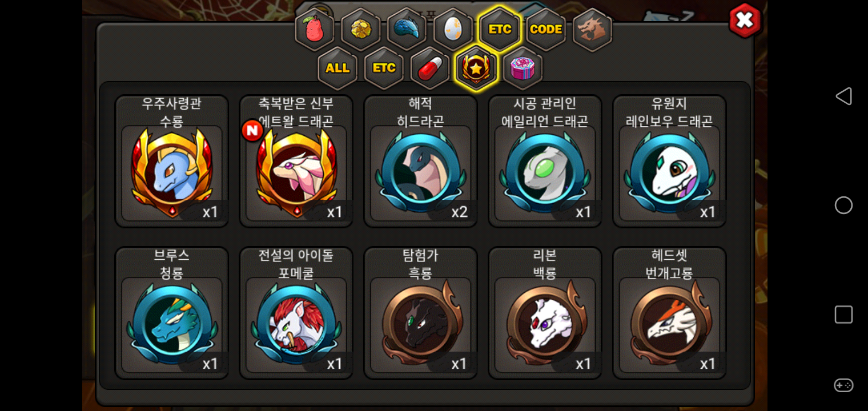The height and width of the screenshot is (411, 868).
Task: Choose the 전설의 아이돌 포메쿨 badge
Action: pyautogui.click(x=296, y=313)
